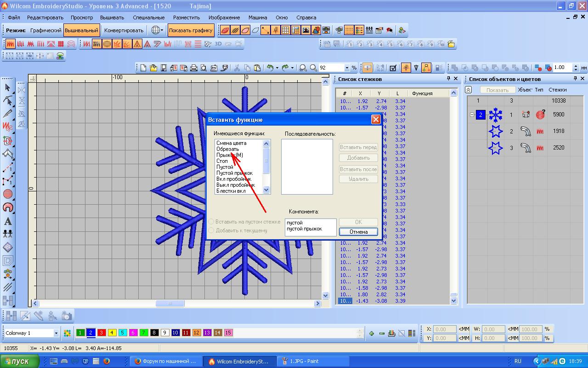This screenshot has width=588, height=368.
Task: Click the Zoom magnifier icon beside 92
Action: pyautogui.click(x=313, y=68)
